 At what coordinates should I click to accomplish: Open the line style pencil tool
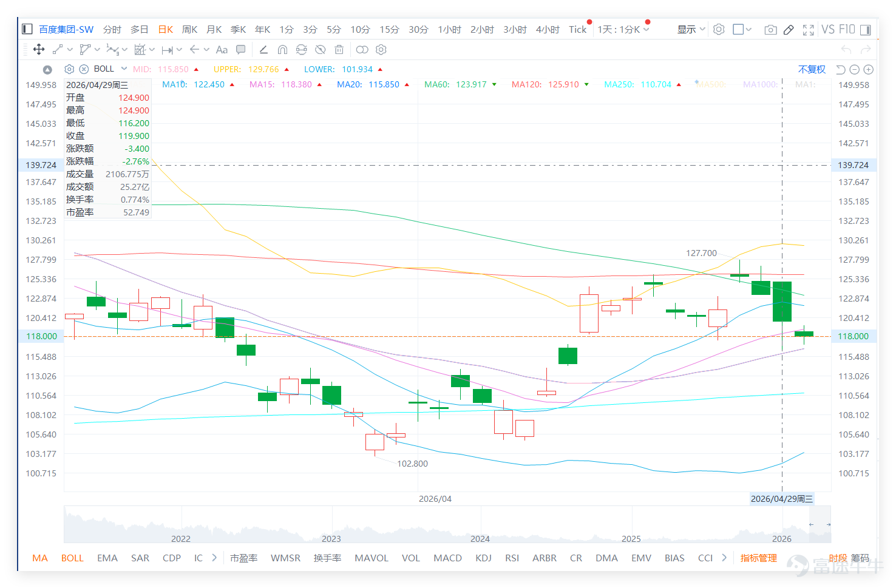pyautogui.click(x=263, y=50)
